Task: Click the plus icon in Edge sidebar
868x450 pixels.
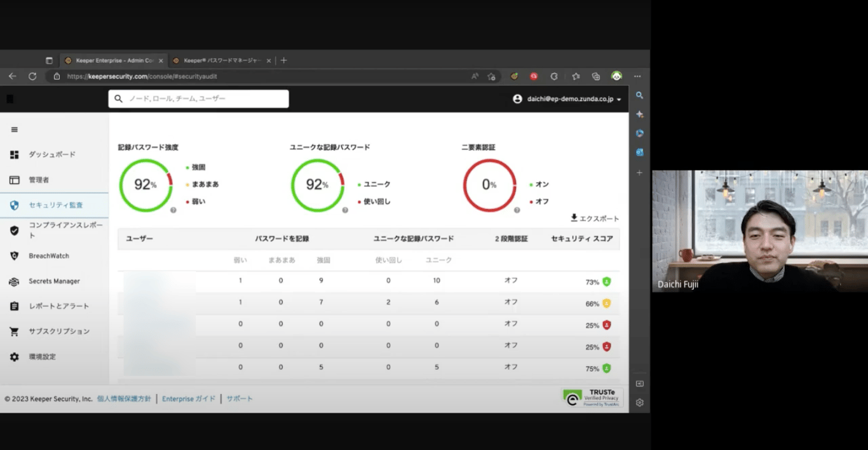Action: [640, 172]
